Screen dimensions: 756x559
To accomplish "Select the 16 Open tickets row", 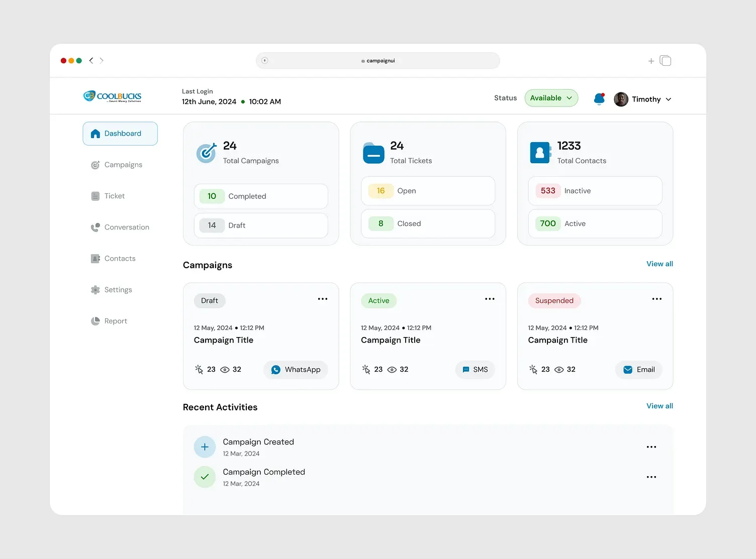I will (428, 191).
